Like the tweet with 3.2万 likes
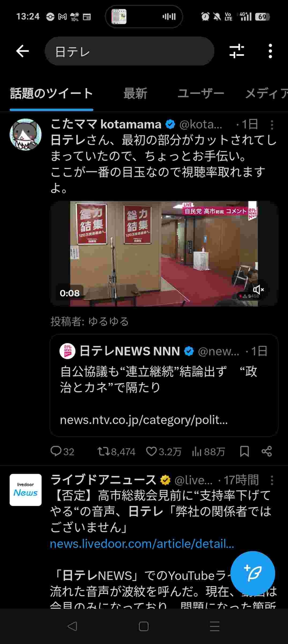 (x=164, y=451)
